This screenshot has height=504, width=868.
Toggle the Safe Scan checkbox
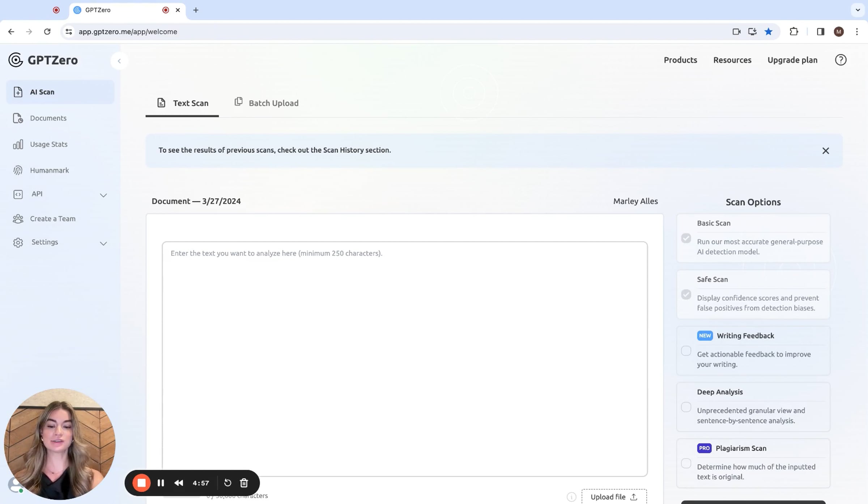[686, 295]
